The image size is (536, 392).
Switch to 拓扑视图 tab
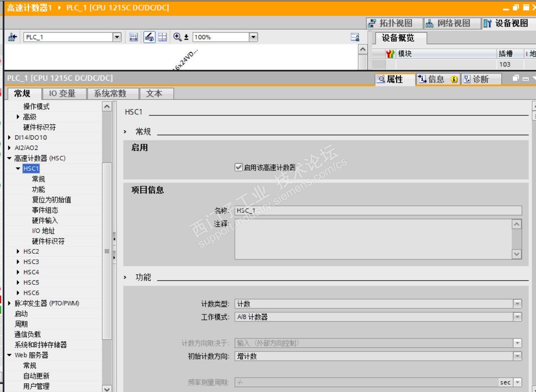[395, 23]
